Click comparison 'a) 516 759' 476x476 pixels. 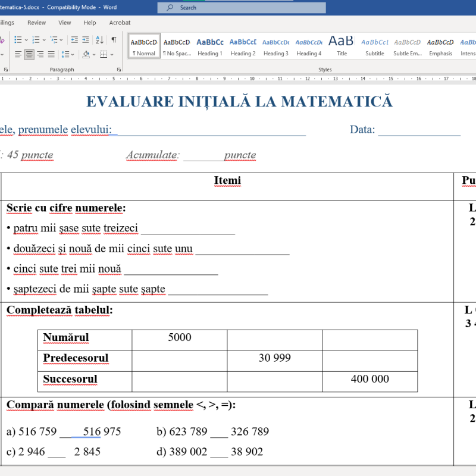(x=32, y=431)
